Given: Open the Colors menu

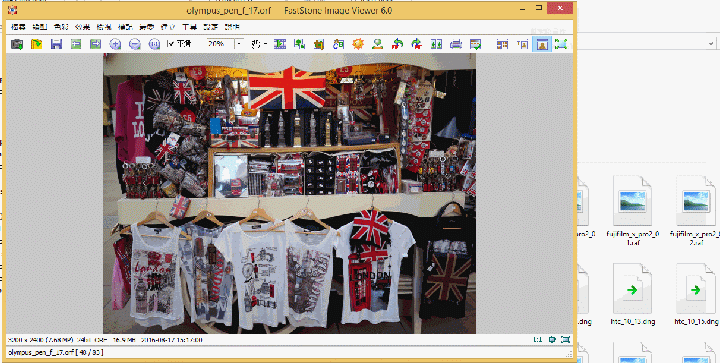Looking at the screenshot, I should click(61, 27).
